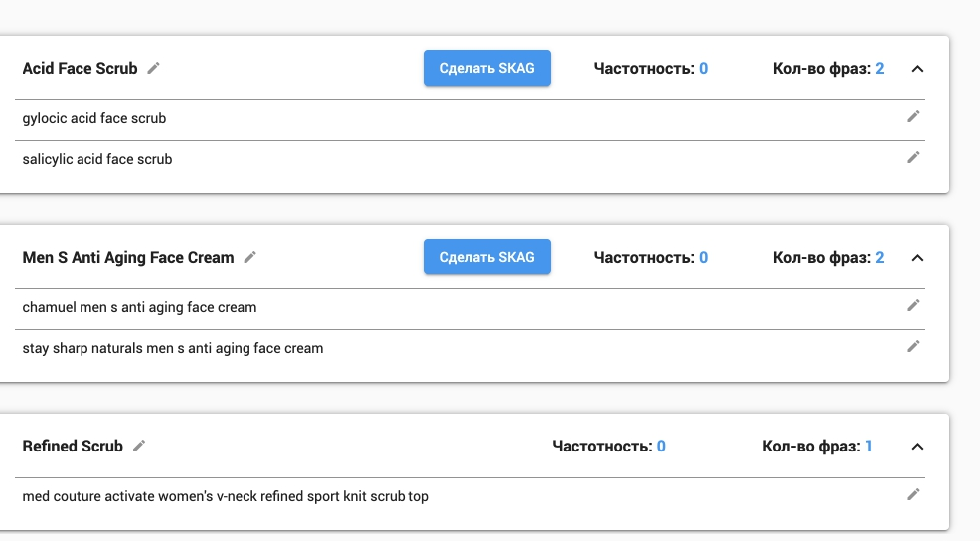This screenshot has height=541, width=980.
Task: Edit the med couture scrub top phrase
Action: 914,495
